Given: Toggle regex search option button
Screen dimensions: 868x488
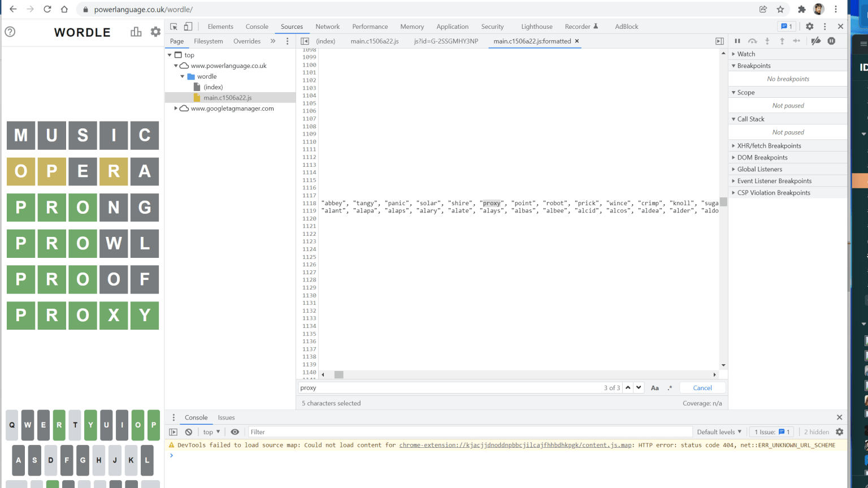Looking at the screenshot, I should (x=670, y=388).
